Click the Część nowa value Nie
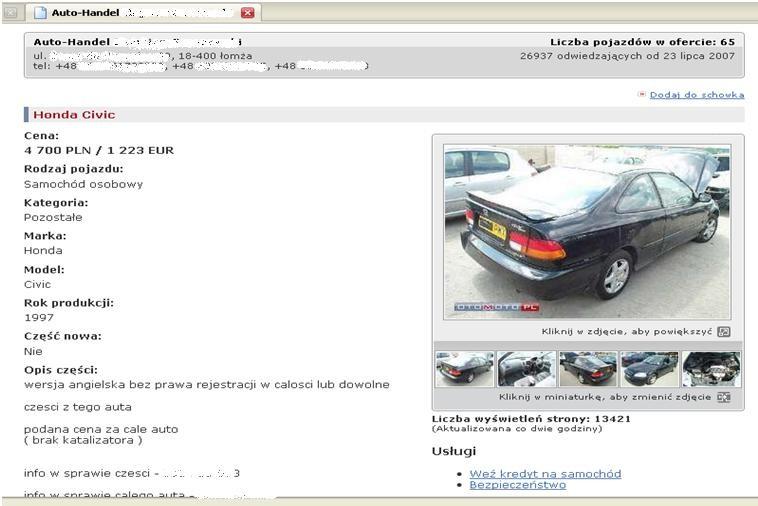The image size is (758, 506). click(33, 351)
